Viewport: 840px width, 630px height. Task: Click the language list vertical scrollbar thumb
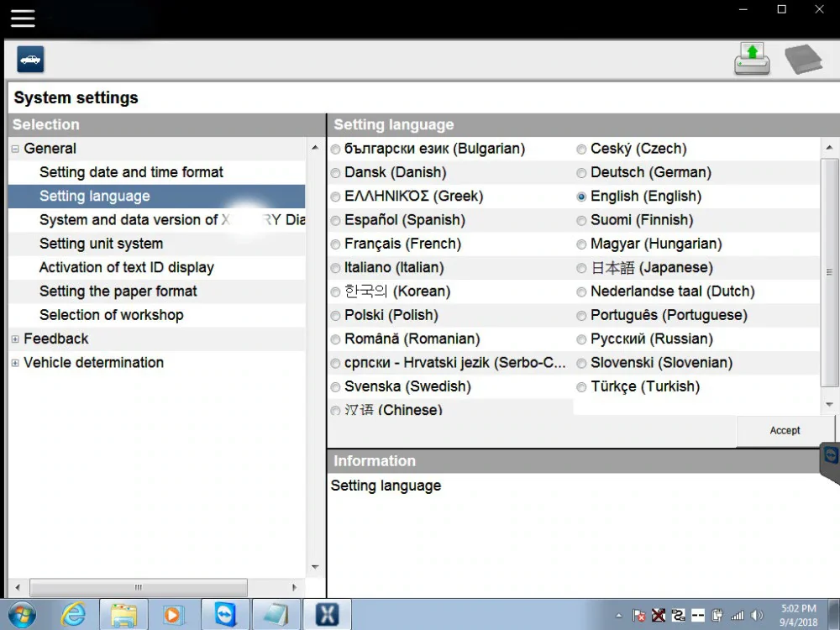click(829, 272)
